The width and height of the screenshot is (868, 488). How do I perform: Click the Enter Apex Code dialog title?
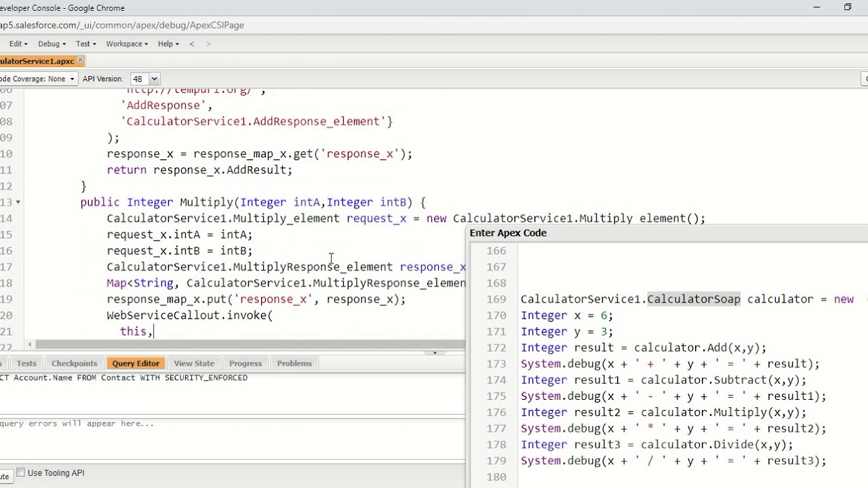pos(508,232)
